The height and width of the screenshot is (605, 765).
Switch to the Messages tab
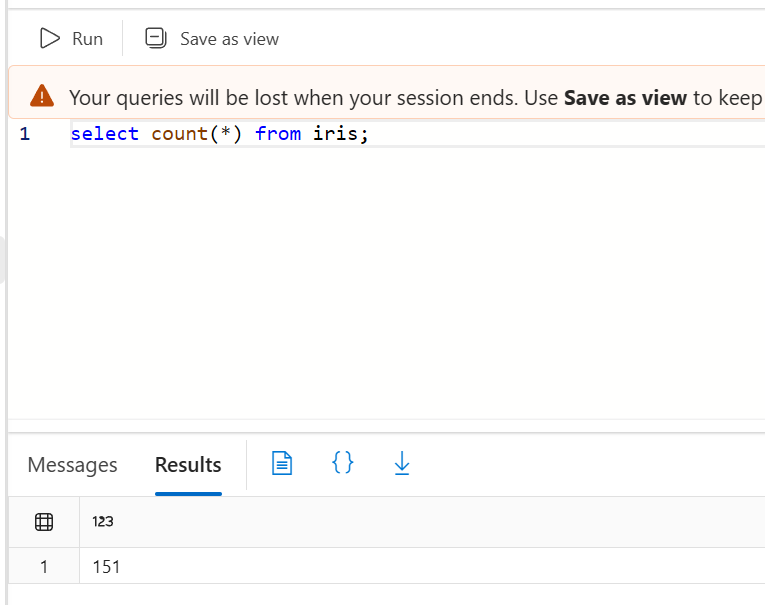click(x=72, y=465)
